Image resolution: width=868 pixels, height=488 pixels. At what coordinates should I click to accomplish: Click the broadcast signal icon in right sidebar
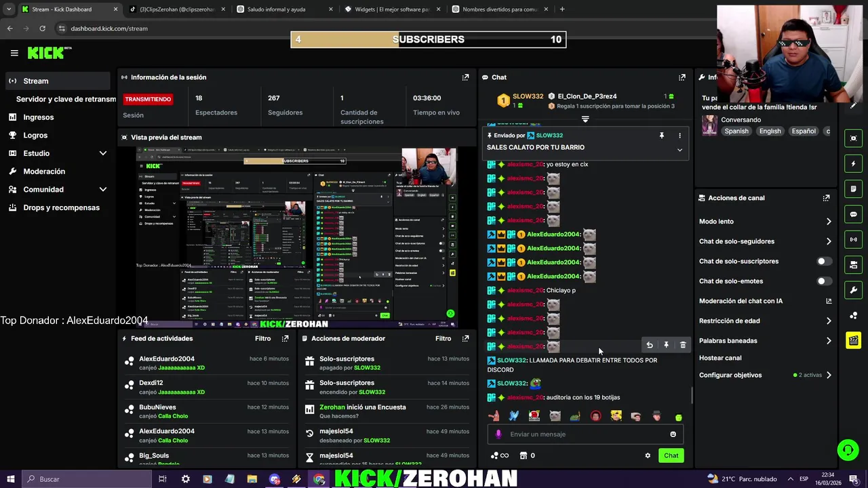[853, 239]
